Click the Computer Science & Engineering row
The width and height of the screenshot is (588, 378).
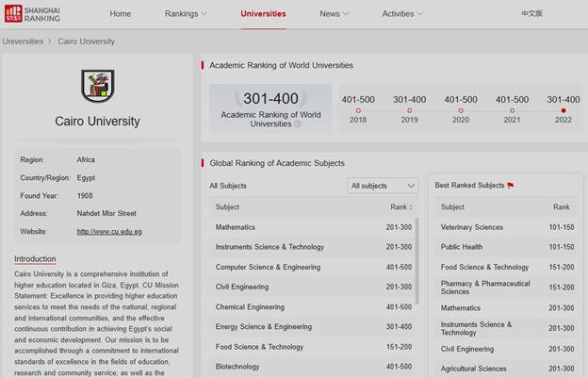314,267
